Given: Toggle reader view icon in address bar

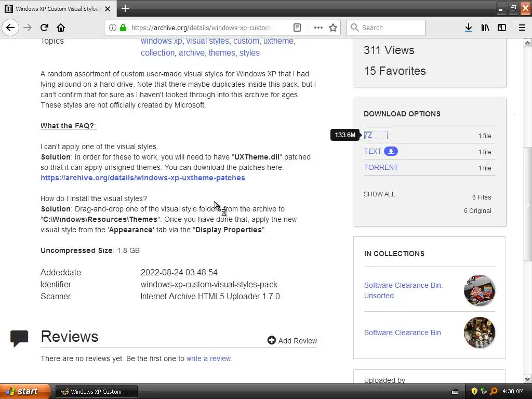Looking at the screenshot, I should click(297, 28).
